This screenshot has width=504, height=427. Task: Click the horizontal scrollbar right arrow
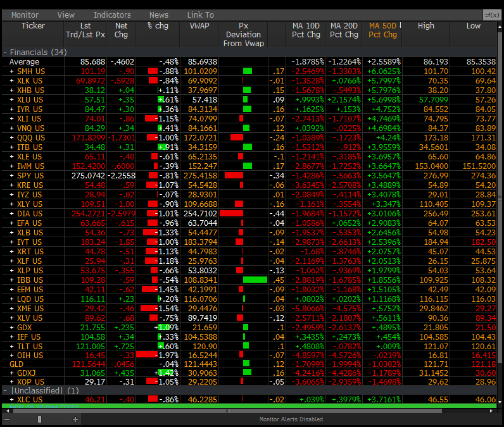point(491,411)
